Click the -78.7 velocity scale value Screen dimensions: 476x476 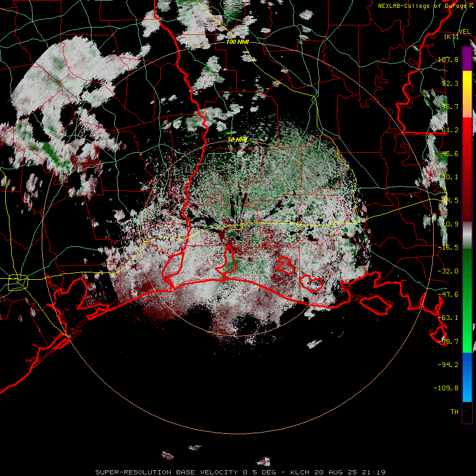point(448,342)
